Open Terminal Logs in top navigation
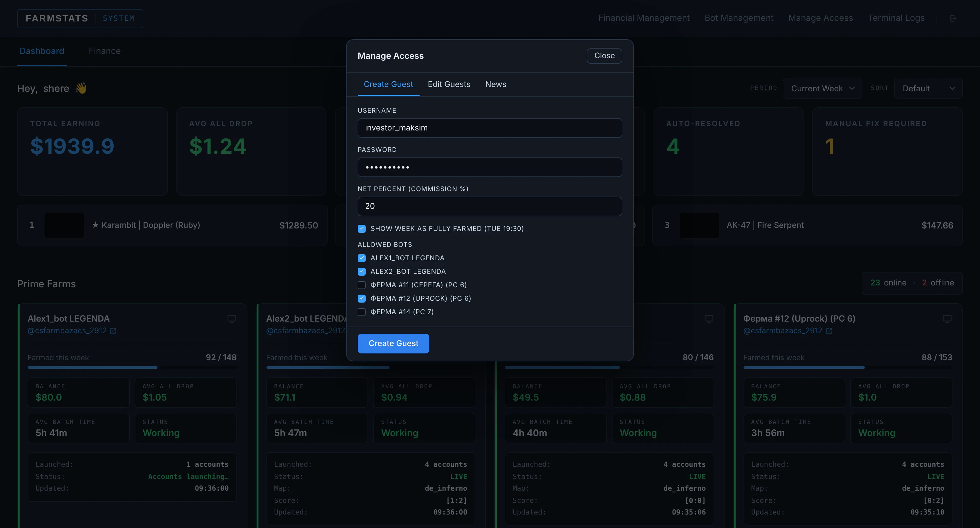 tap(896, 18)
